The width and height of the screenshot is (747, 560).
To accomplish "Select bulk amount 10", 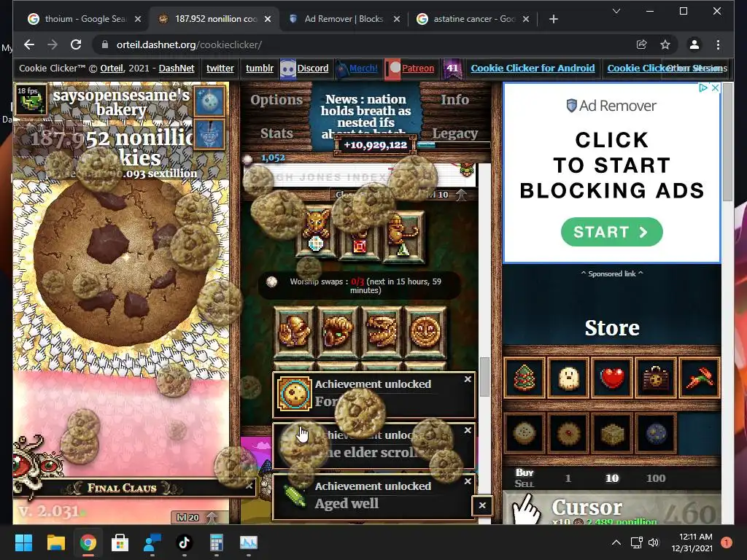I will [x=612, y=478].
